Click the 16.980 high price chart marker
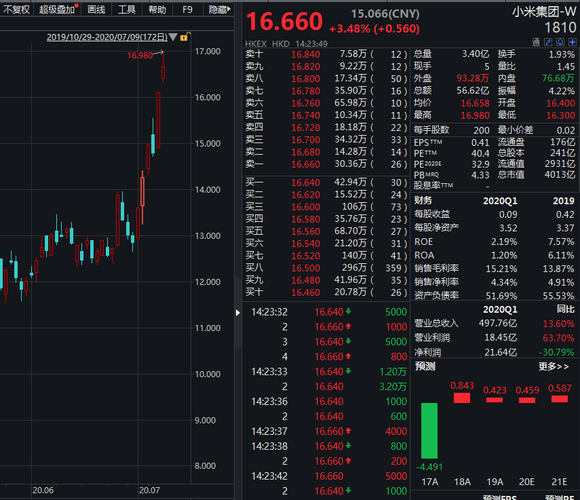 (x=140, y=55)
